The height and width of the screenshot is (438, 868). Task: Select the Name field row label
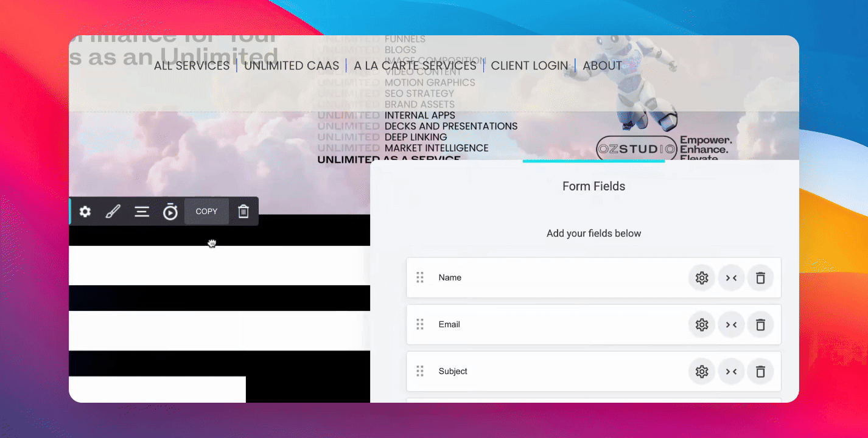(450, 277)
